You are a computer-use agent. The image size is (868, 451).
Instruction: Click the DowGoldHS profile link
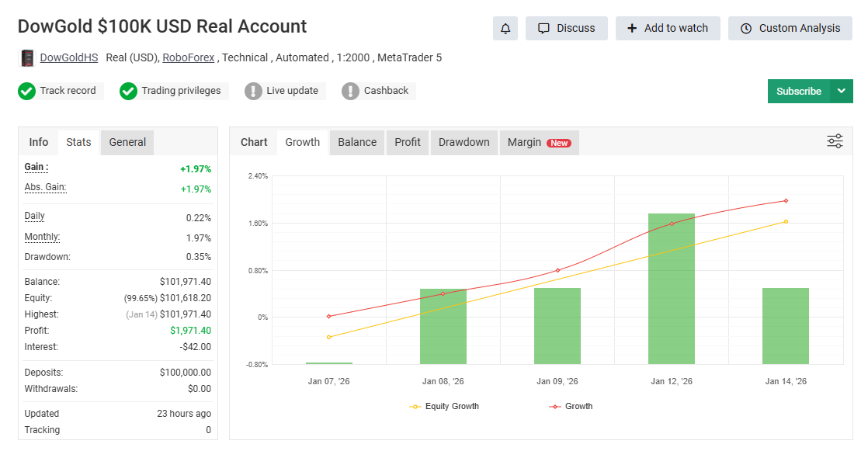tap(68, 57)
